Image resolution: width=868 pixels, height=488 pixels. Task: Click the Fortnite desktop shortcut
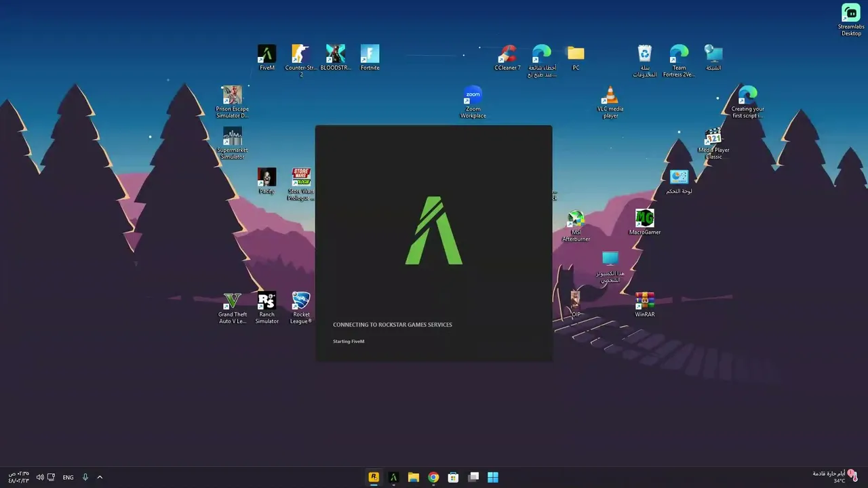point(370,58)
